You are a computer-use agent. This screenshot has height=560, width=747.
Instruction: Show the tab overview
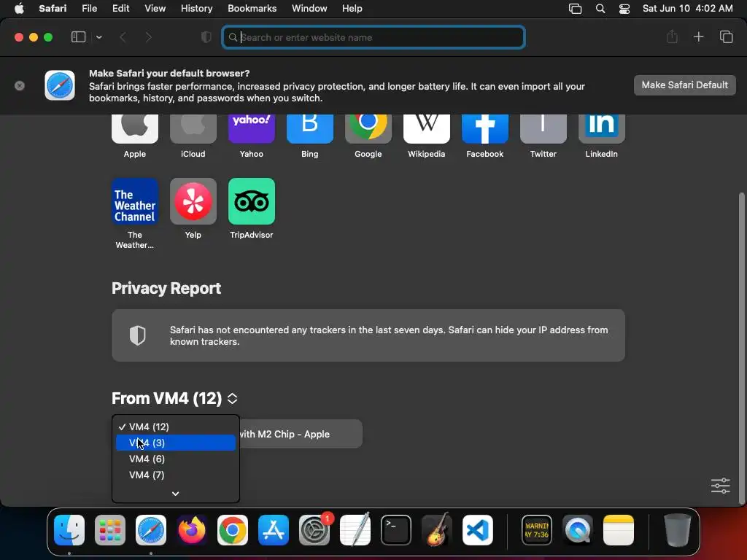[726, 36]
